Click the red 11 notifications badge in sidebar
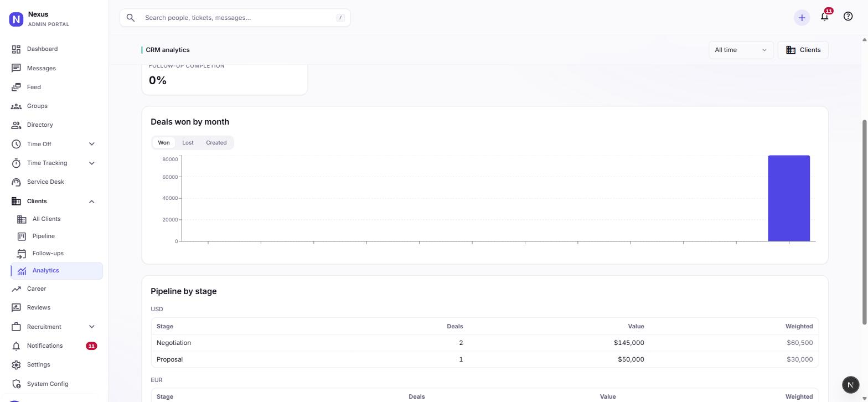 pyautogui.click(x=91, y=346)
